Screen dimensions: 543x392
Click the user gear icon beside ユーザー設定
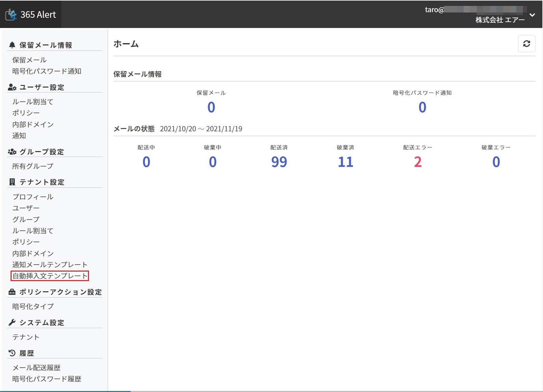[x=12, y=87]
